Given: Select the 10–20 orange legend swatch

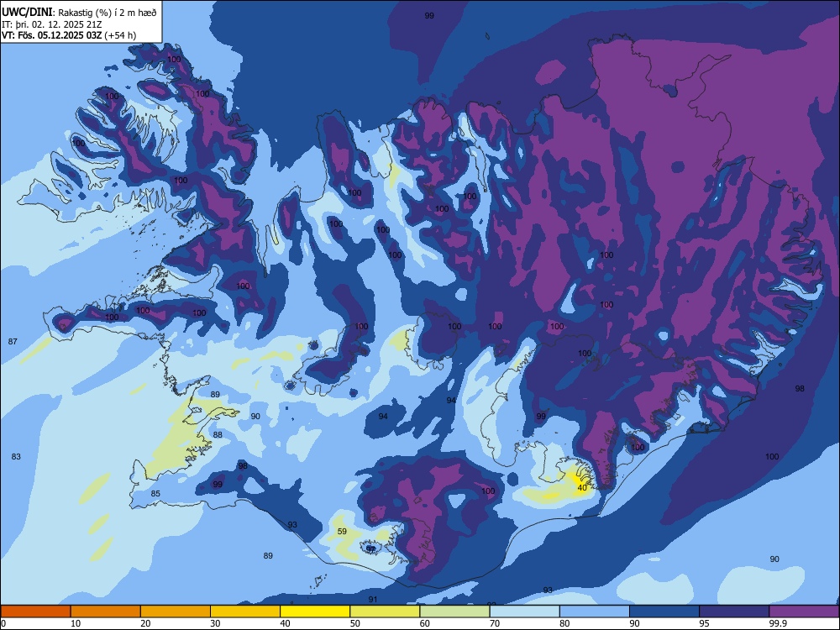Looking at the screenshot, I should coord(106,612).
